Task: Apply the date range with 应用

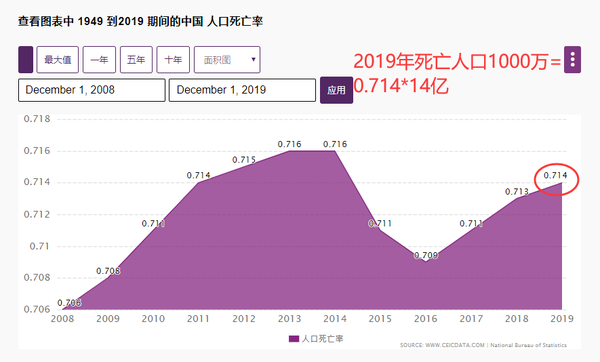Action: pos(336,90)
